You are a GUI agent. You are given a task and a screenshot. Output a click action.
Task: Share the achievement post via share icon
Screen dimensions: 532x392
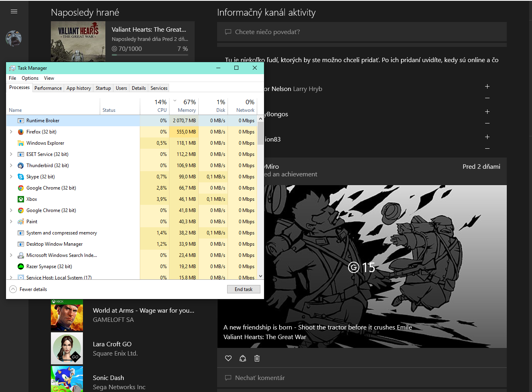[243, 358]
